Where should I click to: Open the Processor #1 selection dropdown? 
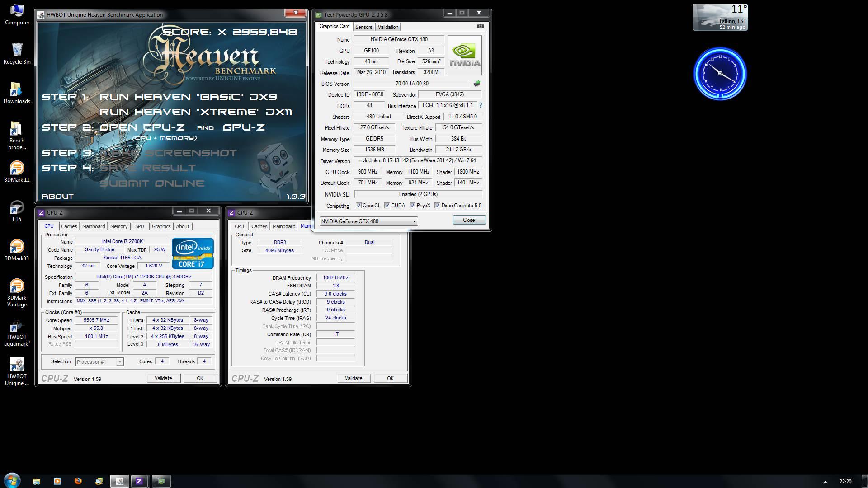pos(99,361)
